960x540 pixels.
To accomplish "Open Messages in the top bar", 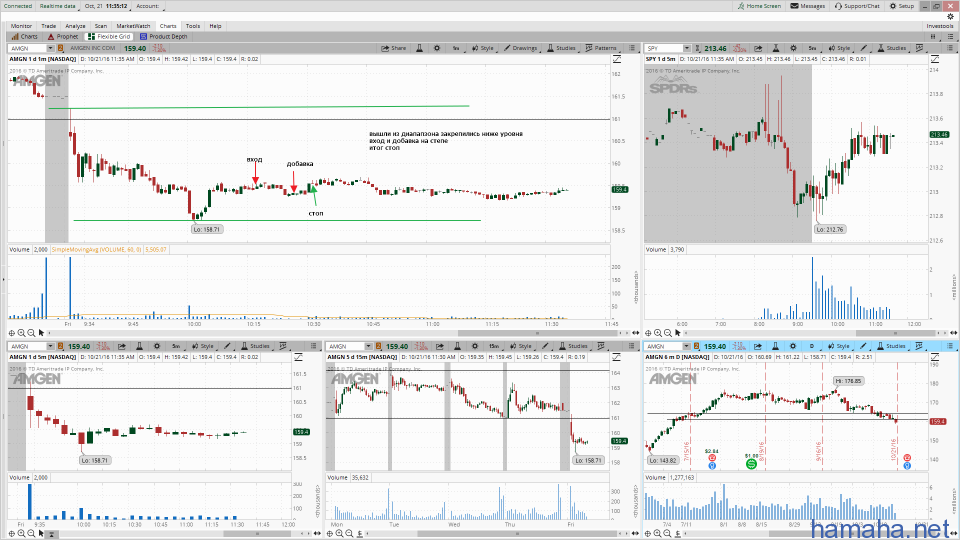I will click(x=808, y=6).
